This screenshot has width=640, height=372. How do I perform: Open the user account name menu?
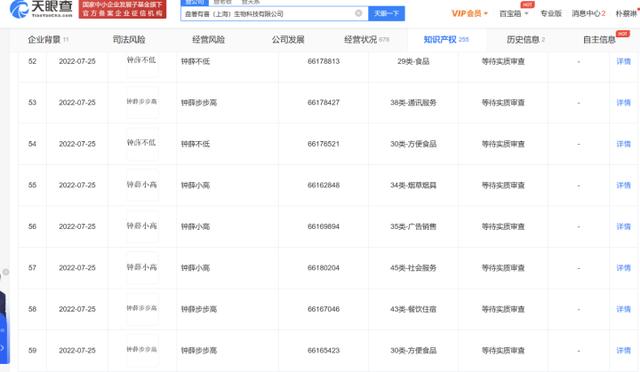point(627,13)
